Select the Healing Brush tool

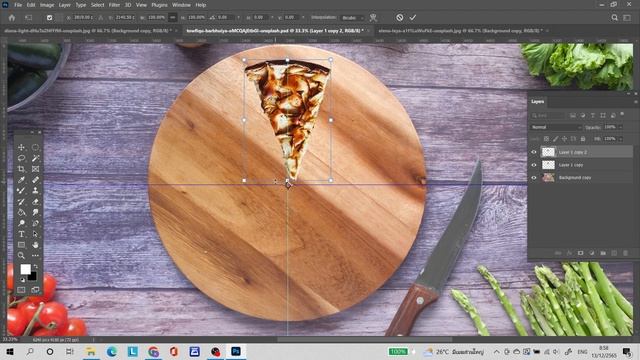click(x=36, y=180)
